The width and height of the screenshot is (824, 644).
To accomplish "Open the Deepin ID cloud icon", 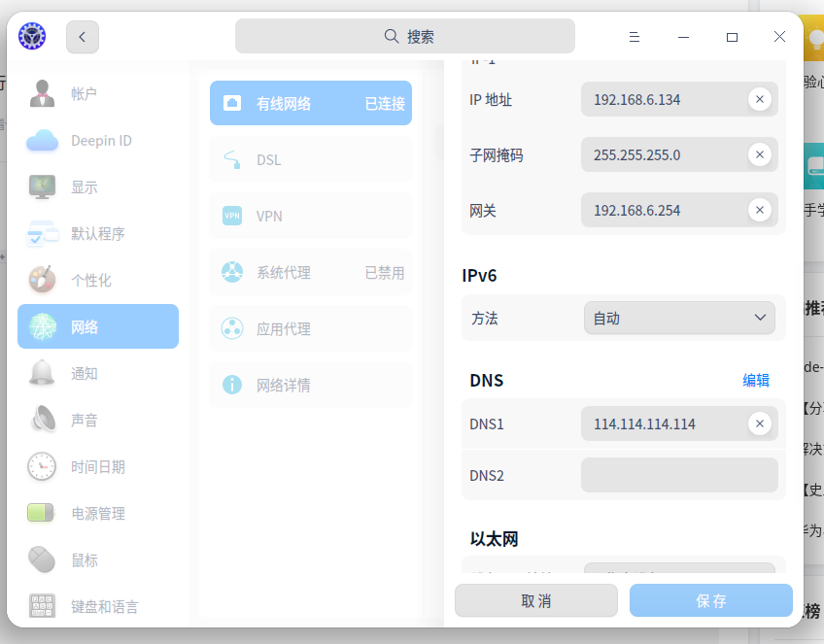I will tap(42, 140).
